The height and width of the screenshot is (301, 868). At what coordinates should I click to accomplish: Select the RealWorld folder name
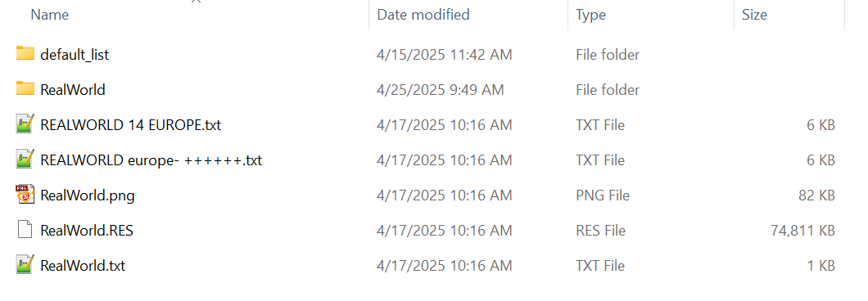73,90
